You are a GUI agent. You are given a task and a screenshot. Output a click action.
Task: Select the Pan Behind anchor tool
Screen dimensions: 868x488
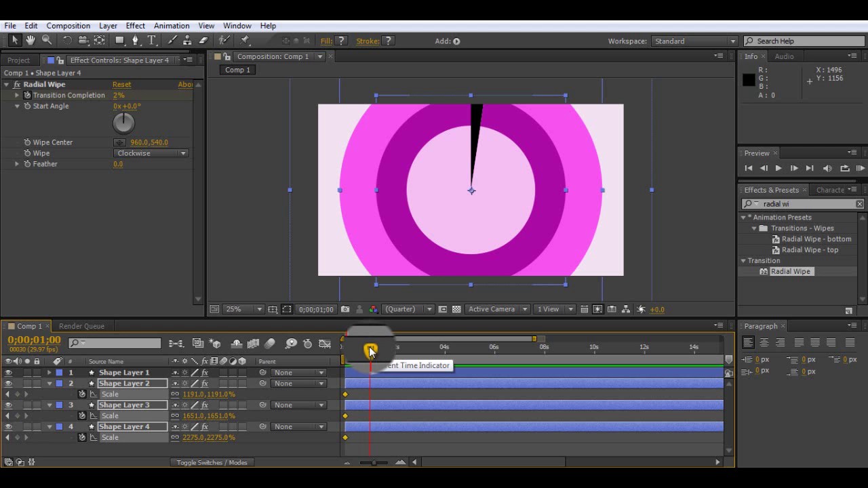point(100,41)
